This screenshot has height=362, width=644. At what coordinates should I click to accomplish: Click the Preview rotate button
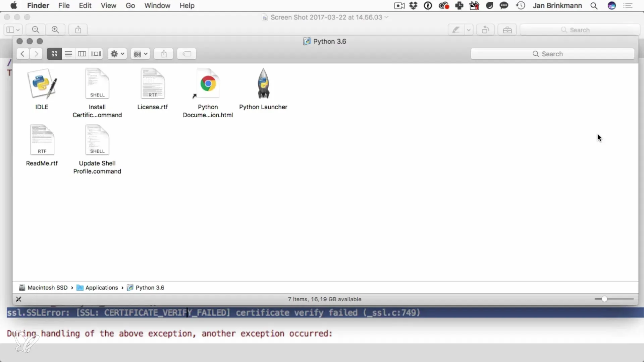pos(485,30)
